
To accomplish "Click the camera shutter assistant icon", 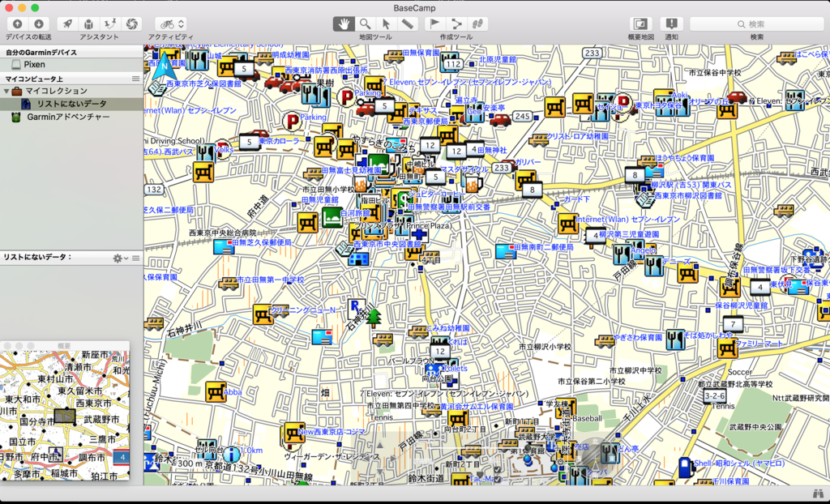I will click(x=132, y=23).
